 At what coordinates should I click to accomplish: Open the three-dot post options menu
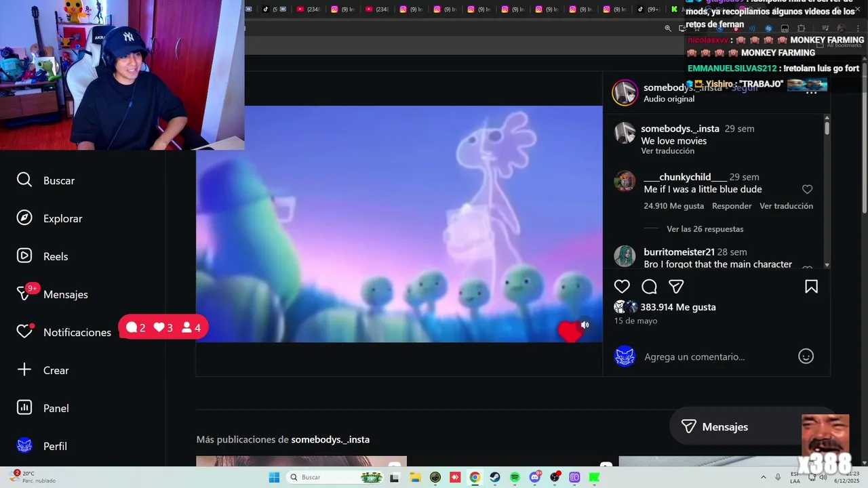click(811, 92)
